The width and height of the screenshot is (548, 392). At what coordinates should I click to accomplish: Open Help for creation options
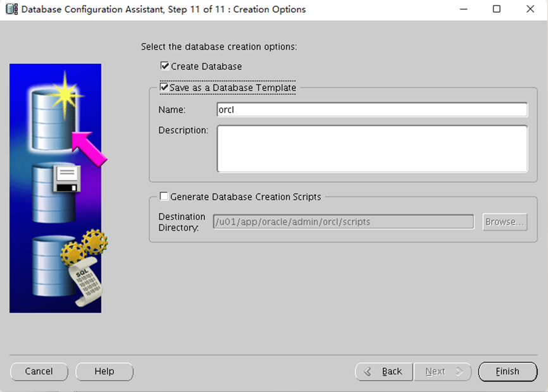point(104,371)
